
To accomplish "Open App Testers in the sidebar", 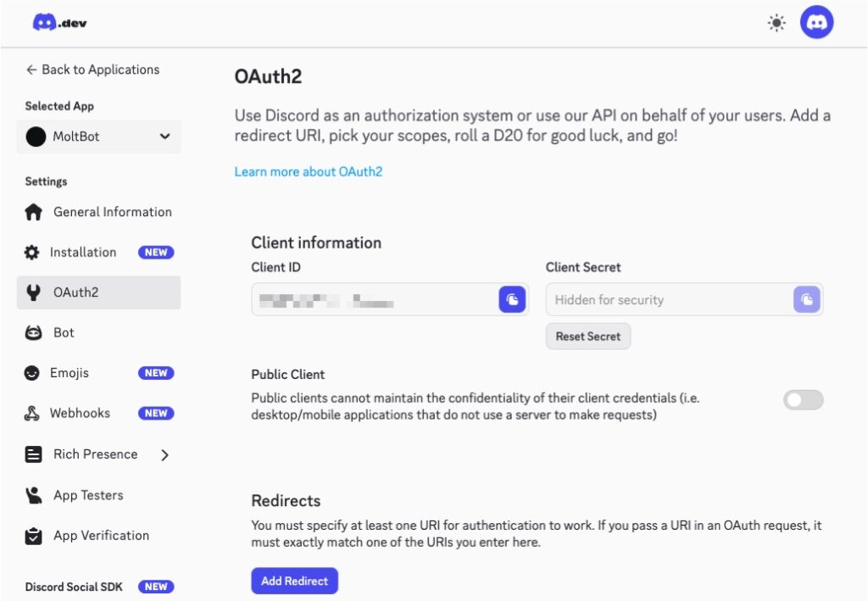I will (88, 495).
